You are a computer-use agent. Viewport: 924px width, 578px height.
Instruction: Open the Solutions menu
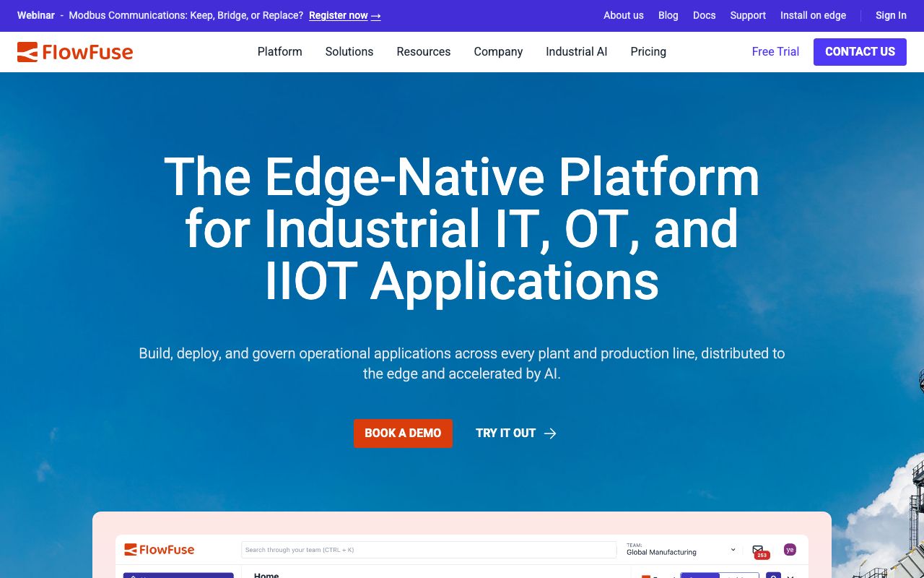[349, 52]
